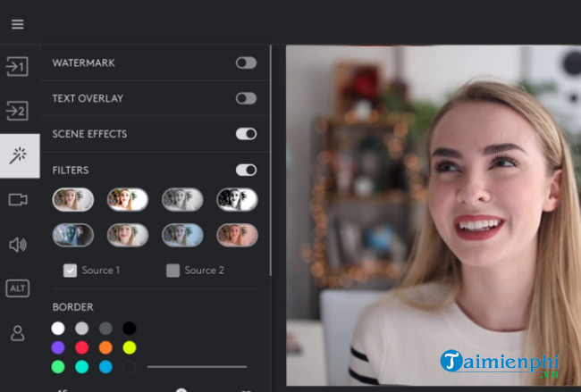Enable the Text Overlay toggle
581x392 pixels.
click(246, 98)
